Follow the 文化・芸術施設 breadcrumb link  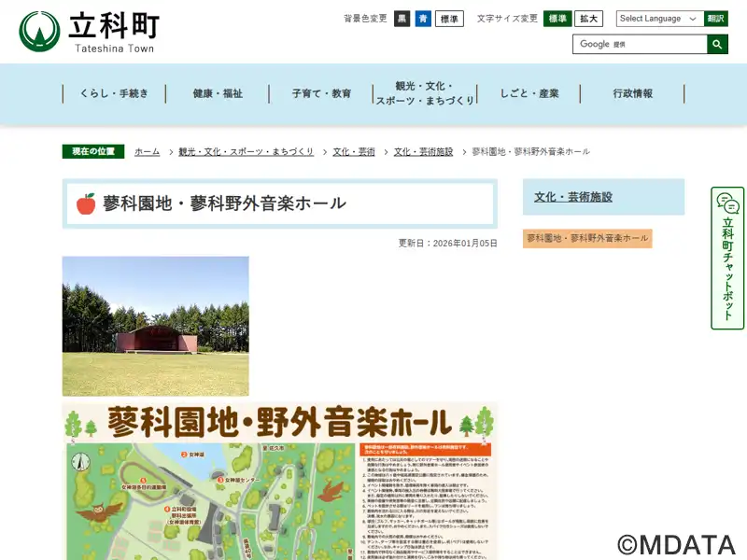[x=424, y=151]
